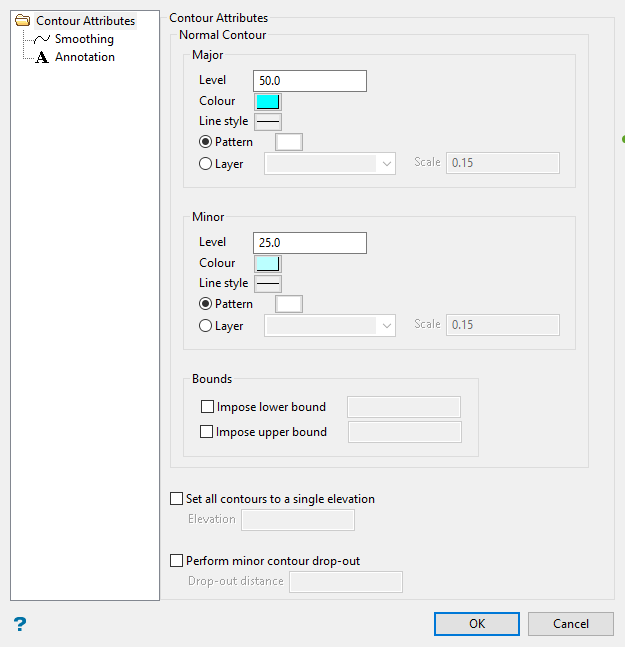Viewport: 625px width, 647px height.
Task: Click the Major Scale field 0.15
Action: click(503, 163)
